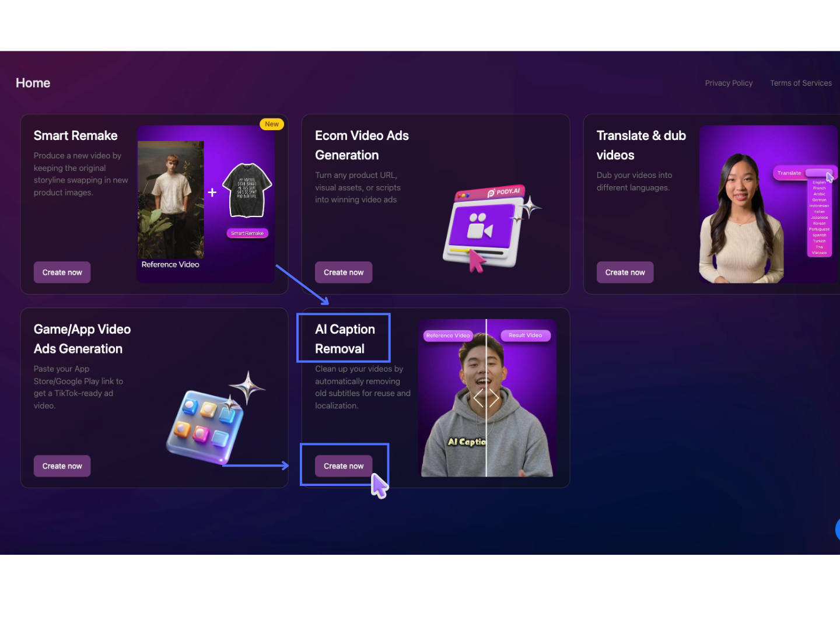Click the Smart Remake reference video thumbnail
840x630 pixels.
point(170,199)
